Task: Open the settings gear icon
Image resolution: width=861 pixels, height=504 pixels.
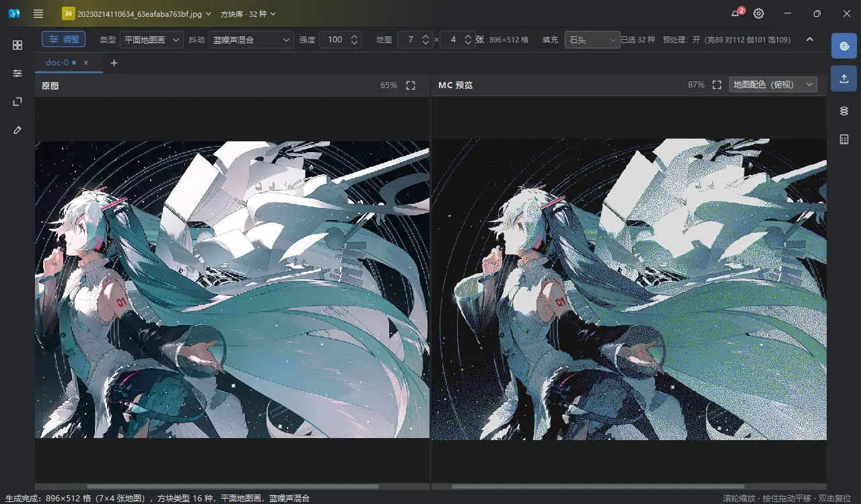Action: [x=759, y=13]
